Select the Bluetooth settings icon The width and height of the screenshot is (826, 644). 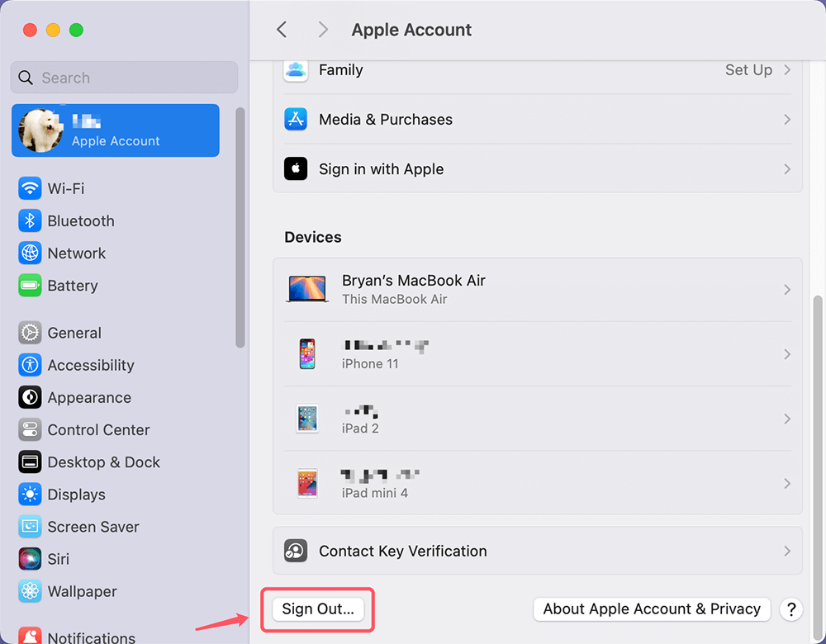pyautogui.click(x=30, y=220)
